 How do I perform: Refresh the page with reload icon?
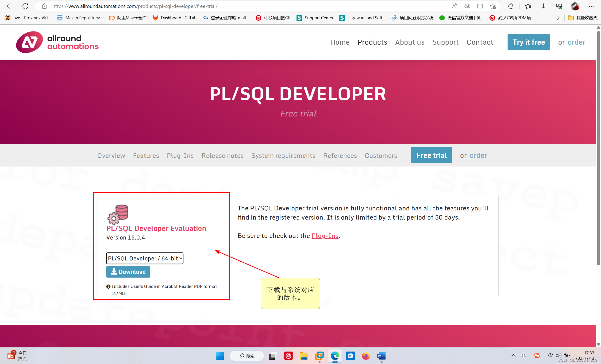(x=25, y=6)
